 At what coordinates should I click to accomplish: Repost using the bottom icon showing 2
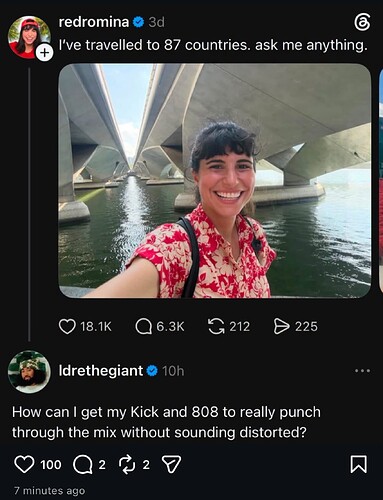coord(126,464)
